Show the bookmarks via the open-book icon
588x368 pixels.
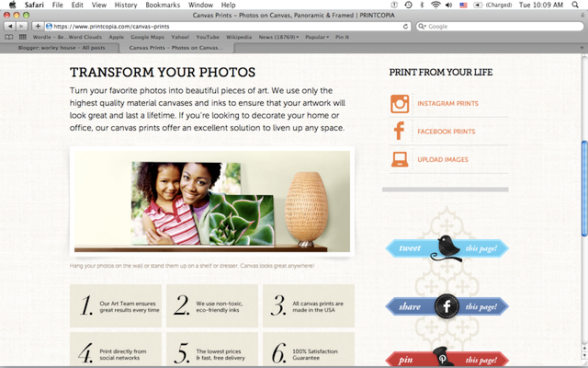8,37
